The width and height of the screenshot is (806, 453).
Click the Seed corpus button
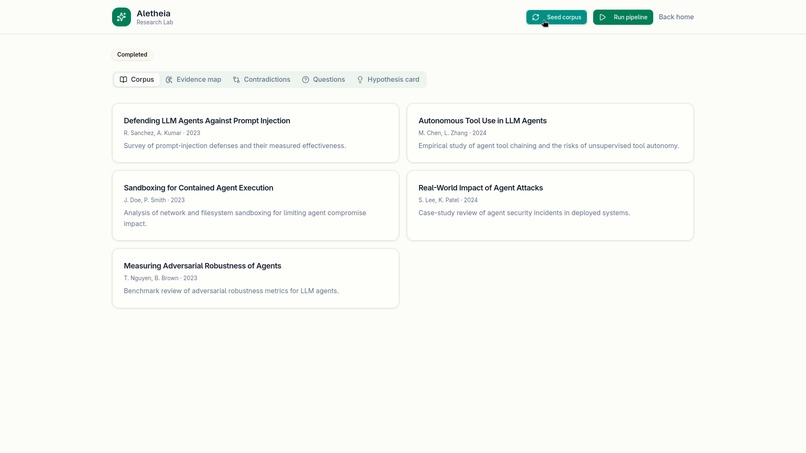556,17
